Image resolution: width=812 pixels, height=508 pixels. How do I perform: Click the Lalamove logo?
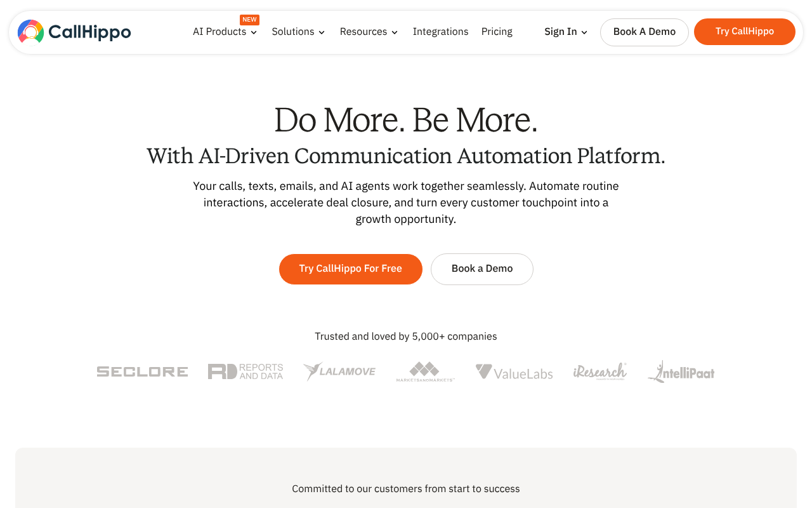point(339,371)
